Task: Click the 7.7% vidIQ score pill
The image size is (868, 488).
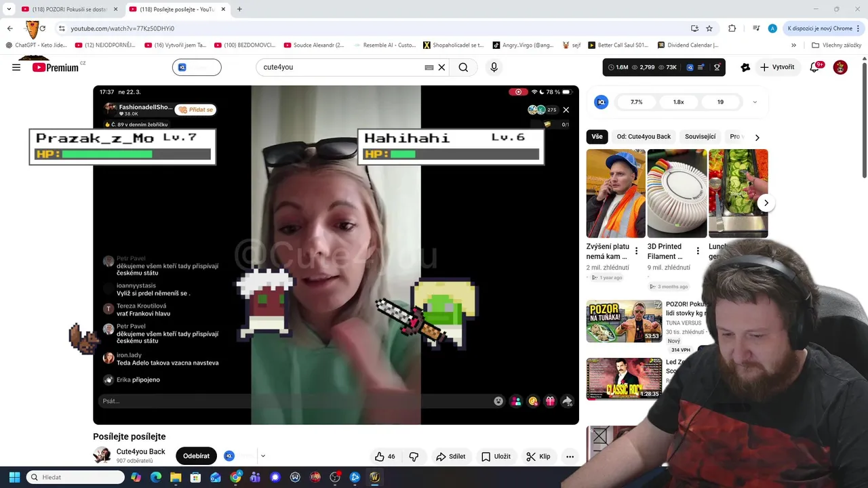Action: pos(636,102)
